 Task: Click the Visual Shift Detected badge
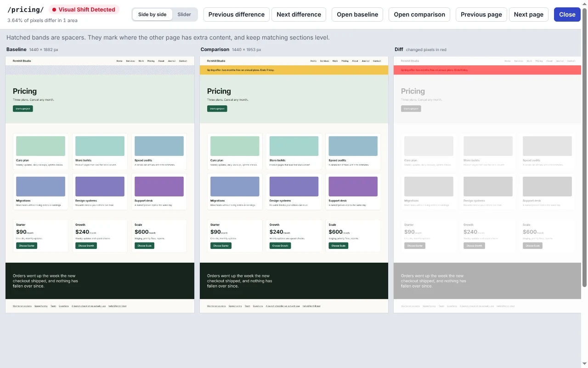click(x=84, y=10)
